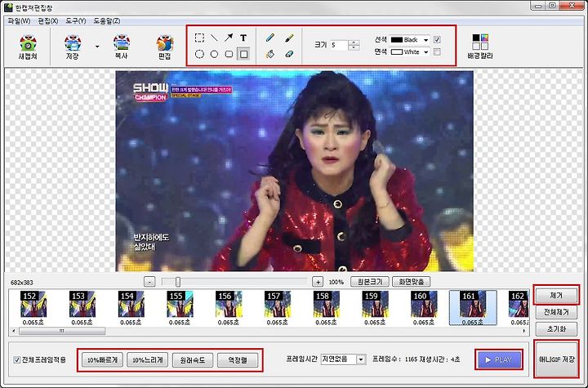Select frame thumbnail 152
This screenshot has width=588, height=388.
[33, 307]
